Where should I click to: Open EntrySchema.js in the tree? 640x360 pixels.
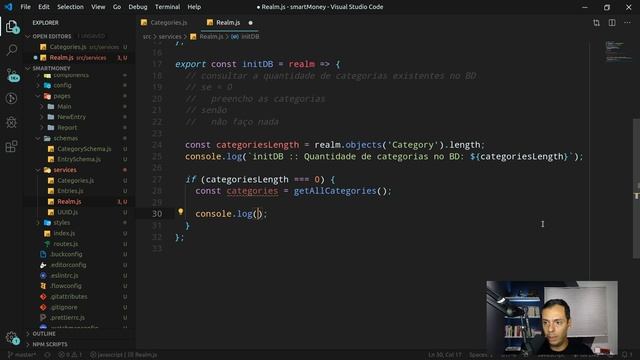pyautogui.click(x=79, y=159)
